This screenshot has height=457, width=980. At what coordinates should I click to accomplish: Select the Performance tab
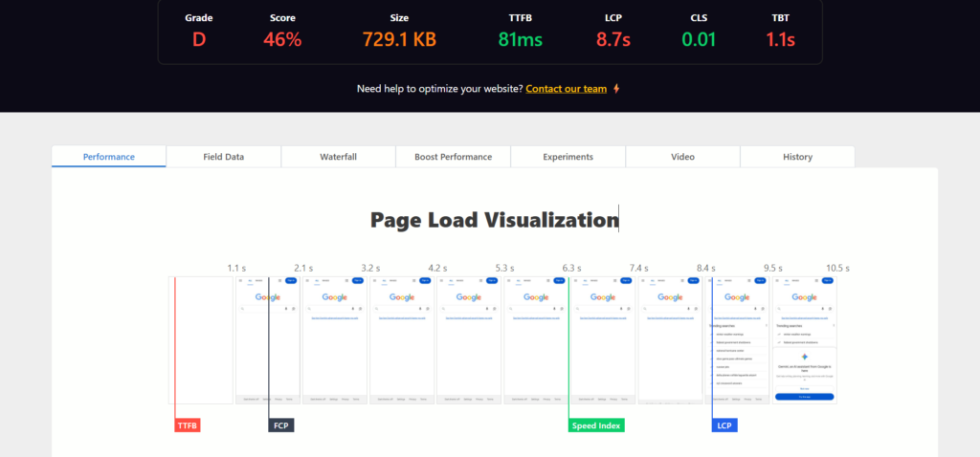(109, 157)
